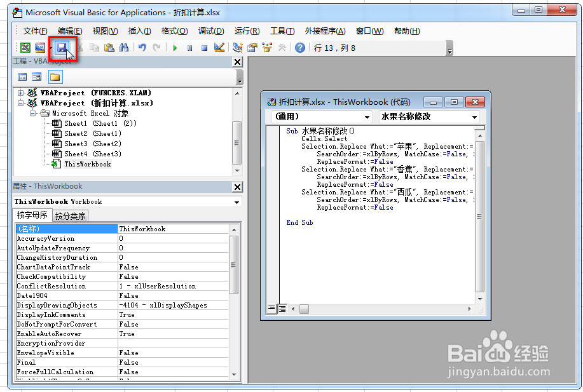583x392 pixels.
Task: Switch to the 按分类序 tab
Action: pos(71,216)
